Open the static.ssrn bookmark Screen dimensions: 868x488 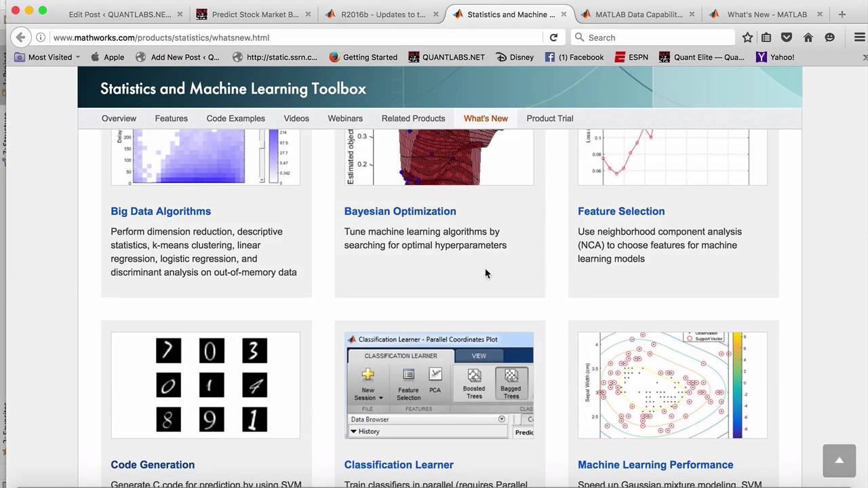coord(275,58)
